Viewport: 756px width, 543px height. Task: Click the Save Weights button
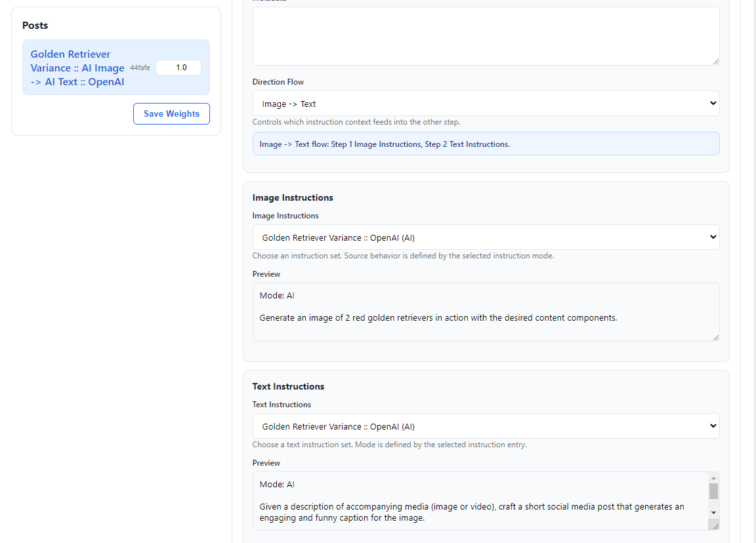171,113
